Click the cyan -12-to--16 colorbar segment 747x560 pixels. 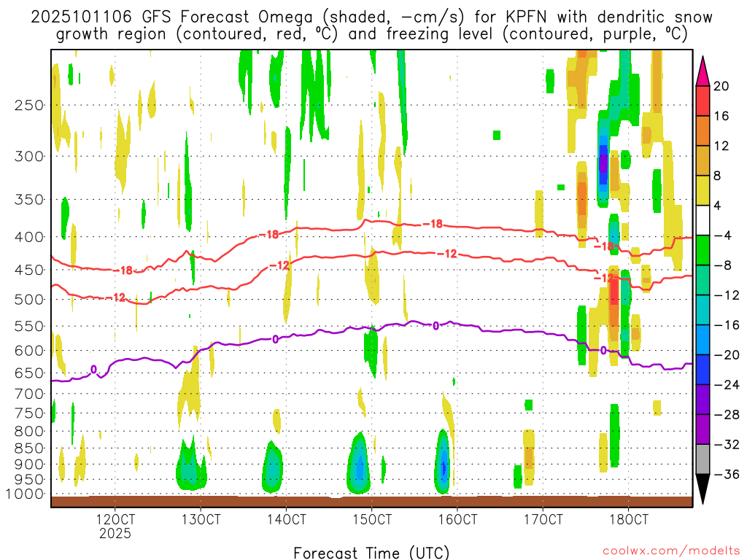pos(703,310)
